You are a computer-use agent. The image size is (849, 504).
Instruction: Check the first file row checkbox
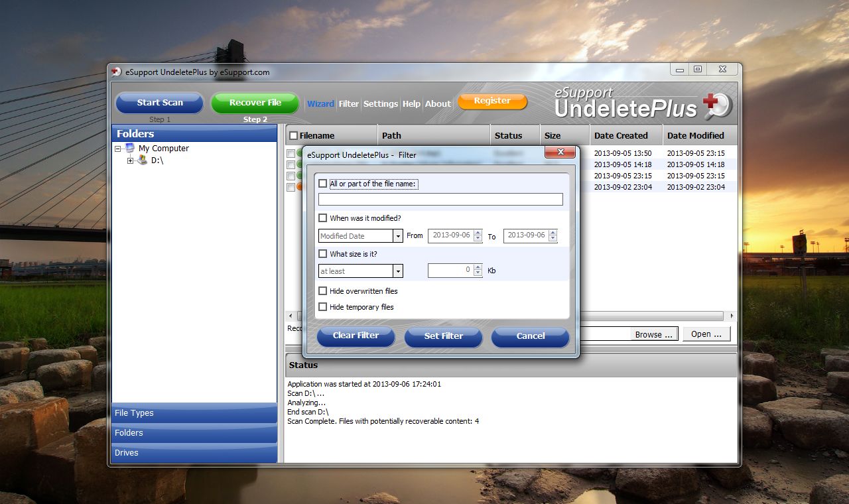[x=291, y=153]
